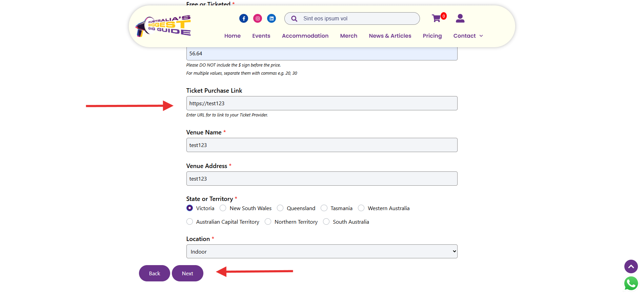This screenshot has height=296, width=644.
Task: Open the Merch menu item
Action: (x=349, y=36)
